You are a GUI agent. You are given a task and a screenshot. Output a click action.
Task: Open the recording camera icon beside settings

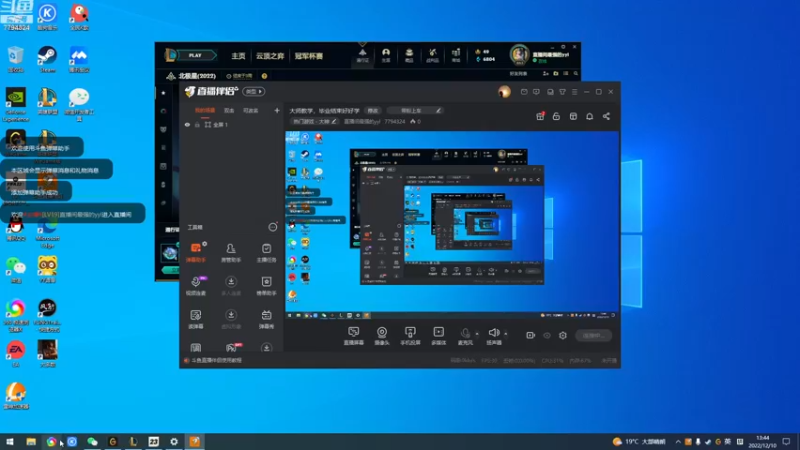click(531, 335)
